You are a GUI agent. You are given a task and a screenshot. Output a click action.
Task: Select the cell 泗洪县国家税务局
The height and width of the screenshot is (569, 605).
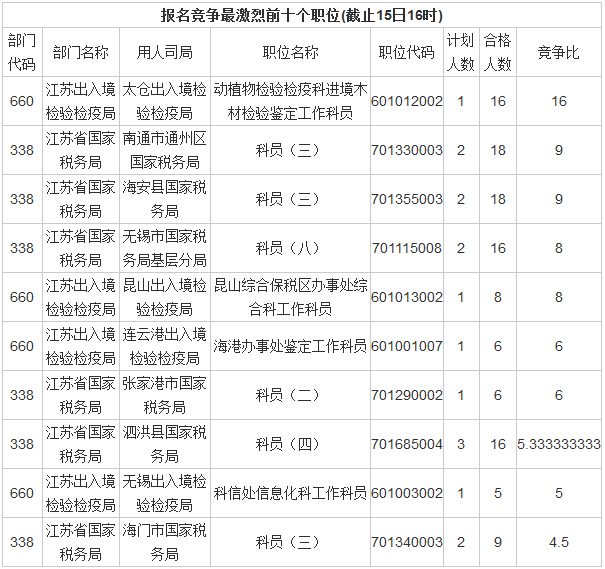tap(165, 444)
